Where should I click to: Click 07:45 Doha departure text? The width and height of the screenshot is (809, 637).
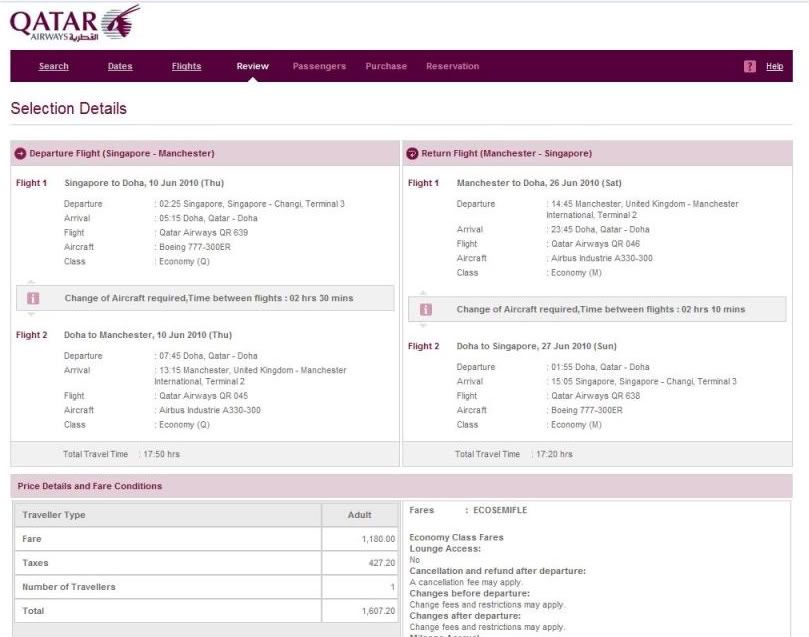coord(208,356)
